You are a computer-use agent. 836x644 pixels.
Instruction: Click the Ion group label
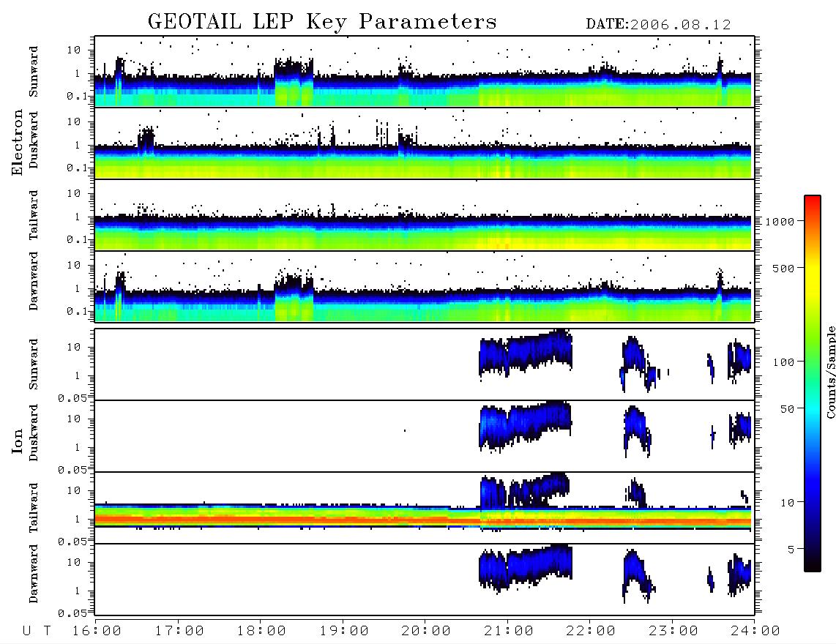[18, 441]
